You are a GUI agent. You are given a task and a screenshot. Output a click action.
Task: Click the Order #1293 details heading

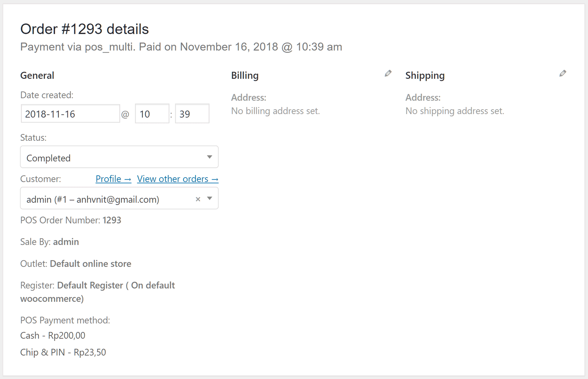pyautogui.click(x=85, y=29)
